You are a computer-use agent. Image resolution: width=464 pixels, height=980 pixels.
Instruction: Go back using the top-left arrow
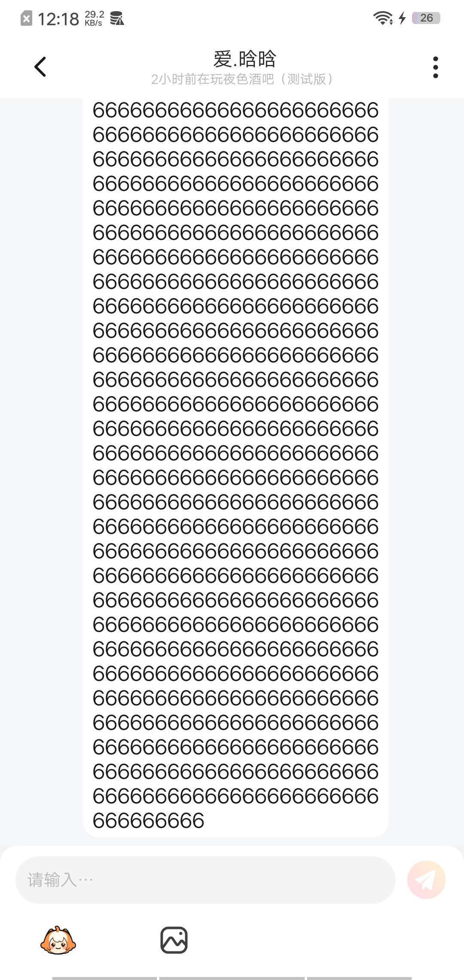point(40,67)
